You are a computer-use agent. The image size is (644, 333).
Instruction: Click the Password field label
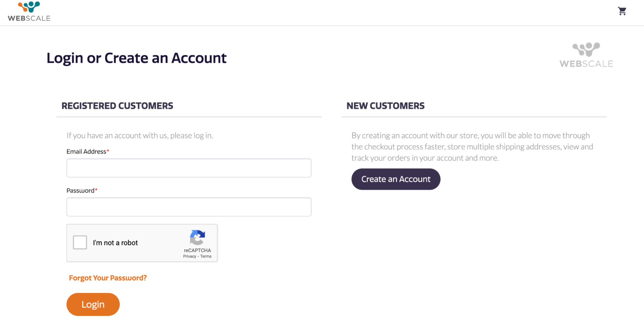pos(80,191)
